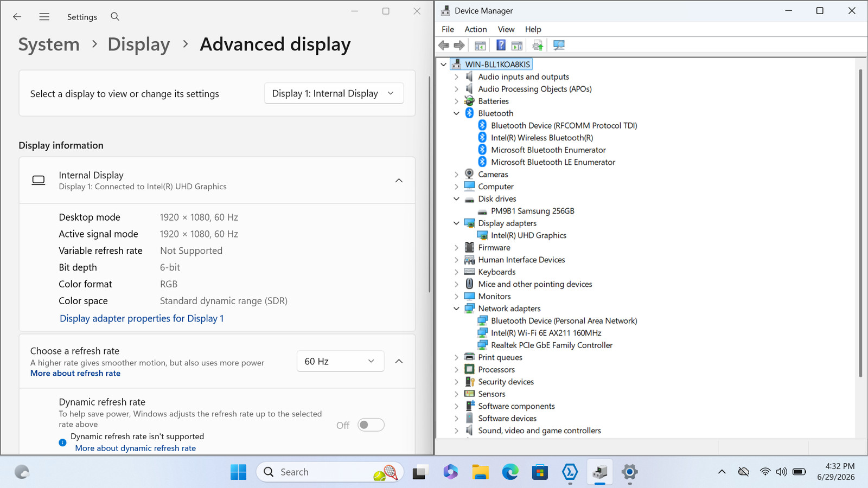Collapse the Internal Display information section
The width and height of the screenshot is (868, 488).
click(399, 181)
